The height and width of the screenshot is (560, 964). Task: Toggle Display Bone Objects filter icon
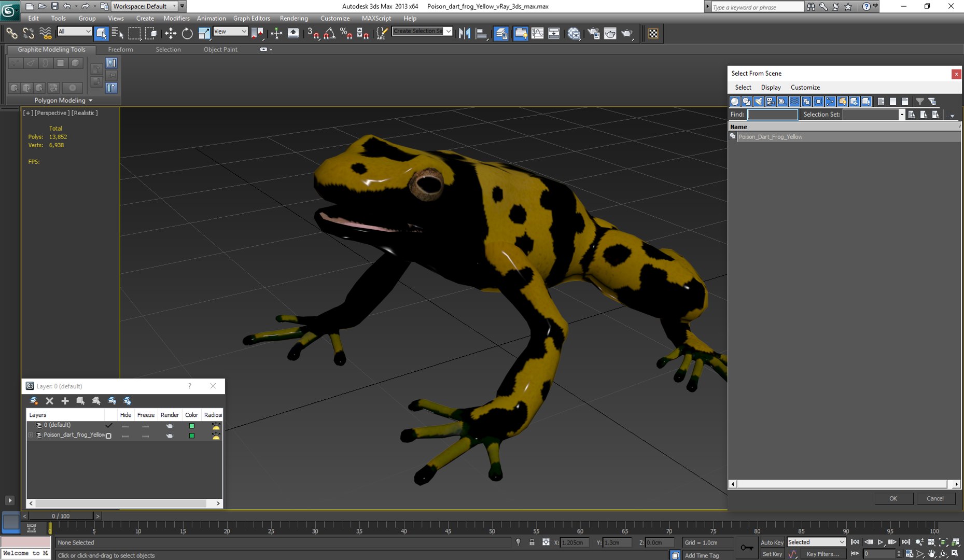click(x=830, y=102)
